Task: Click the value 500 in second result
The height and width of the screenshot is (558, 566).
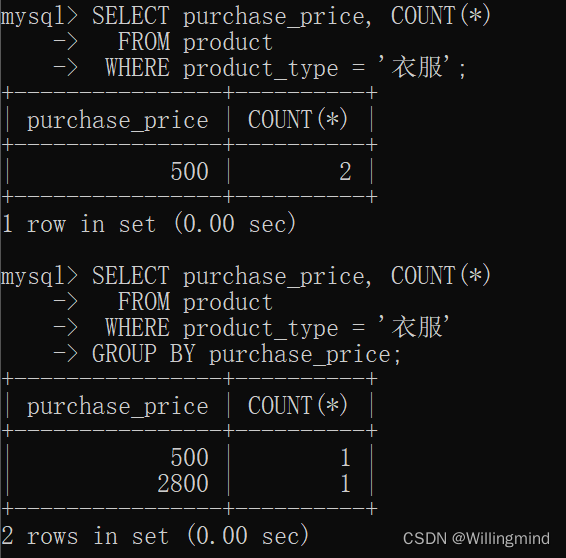Action: click(190, 457)
